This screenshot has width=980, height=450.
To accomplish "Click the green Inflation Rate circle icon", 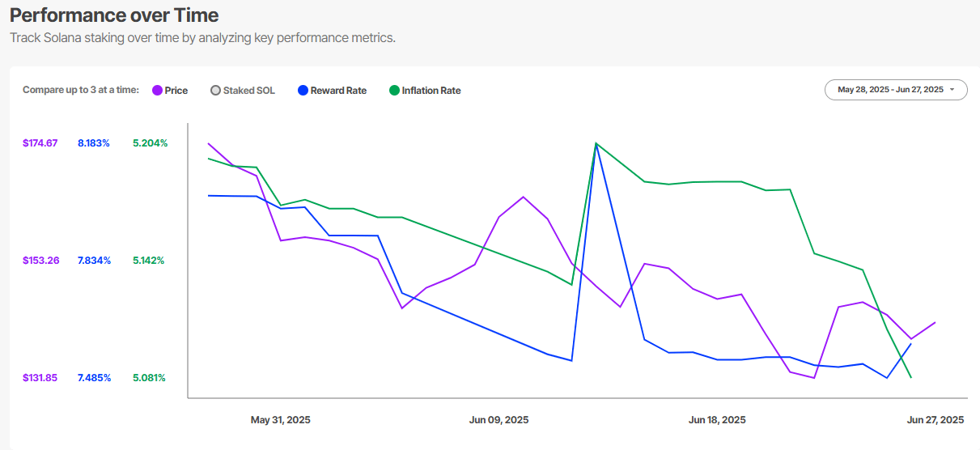I will click(x=394, y=91).
